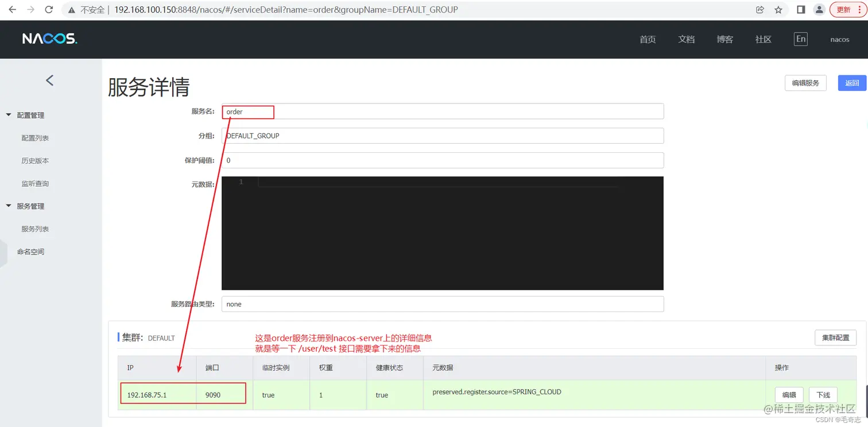The image size is (868, 427).
Task: Reload the page with refresh icon
Action: pos(49,10)
